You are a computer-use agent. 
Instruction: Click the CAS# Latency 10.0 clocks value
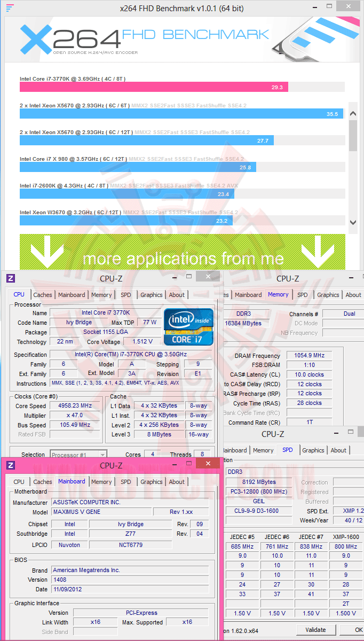pos(309,374)
